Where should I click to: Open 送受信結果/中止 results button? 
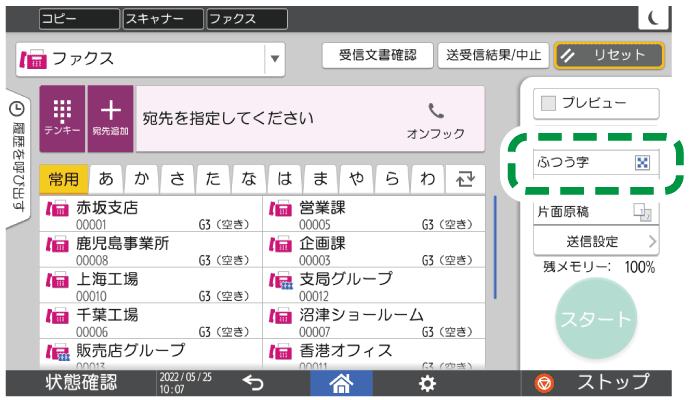pyautogui.click(x=493, y=55)
